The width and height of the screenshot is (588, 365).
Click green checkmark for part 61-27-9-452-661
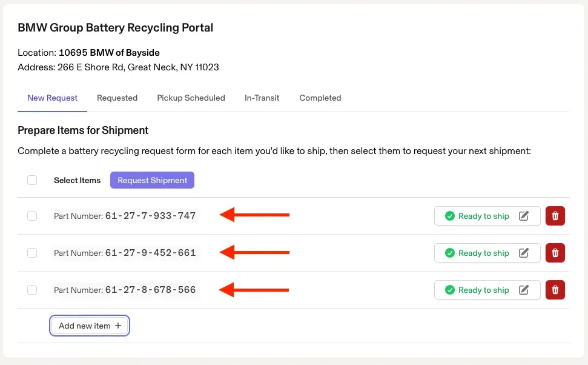(x=449, y=253)
